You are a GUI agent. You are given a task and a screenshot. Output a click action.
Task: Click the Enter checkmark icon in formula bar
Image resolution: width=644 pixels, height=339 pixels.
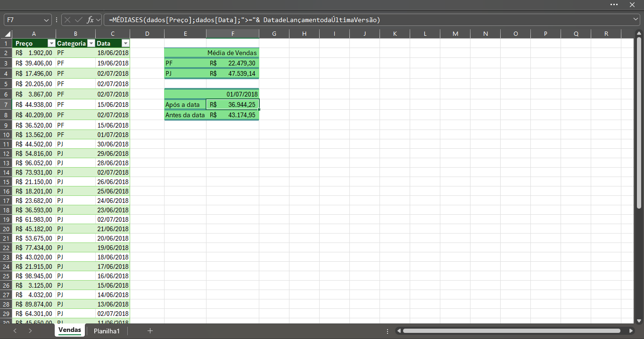(79, 20)
